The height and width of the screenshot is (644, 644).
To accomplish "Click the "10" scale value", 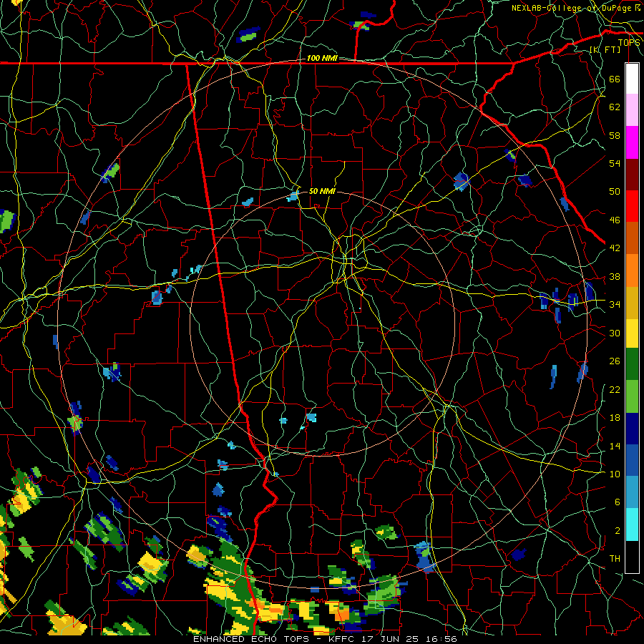I will click(615, 474).
